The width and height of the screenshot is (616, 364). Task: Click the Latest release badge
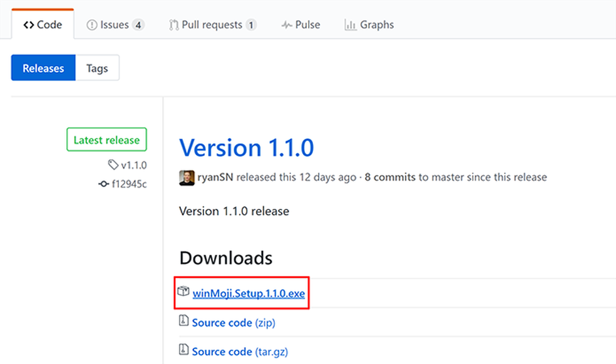coord(106,139)
